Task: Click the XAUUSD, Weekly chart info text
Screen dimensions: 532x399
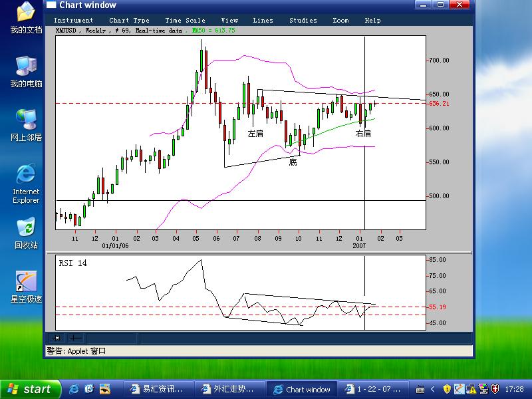Action: point(119,31)
